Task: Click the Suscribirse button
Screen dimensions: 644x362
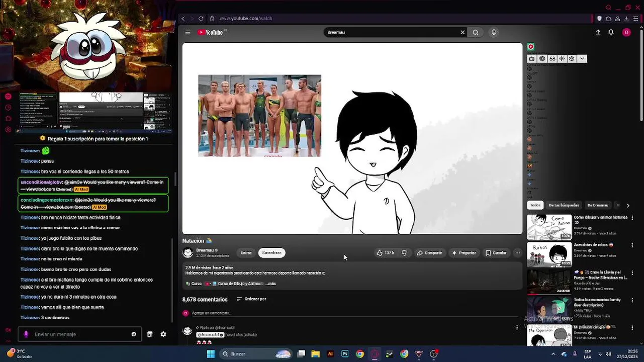Action: 271,253
